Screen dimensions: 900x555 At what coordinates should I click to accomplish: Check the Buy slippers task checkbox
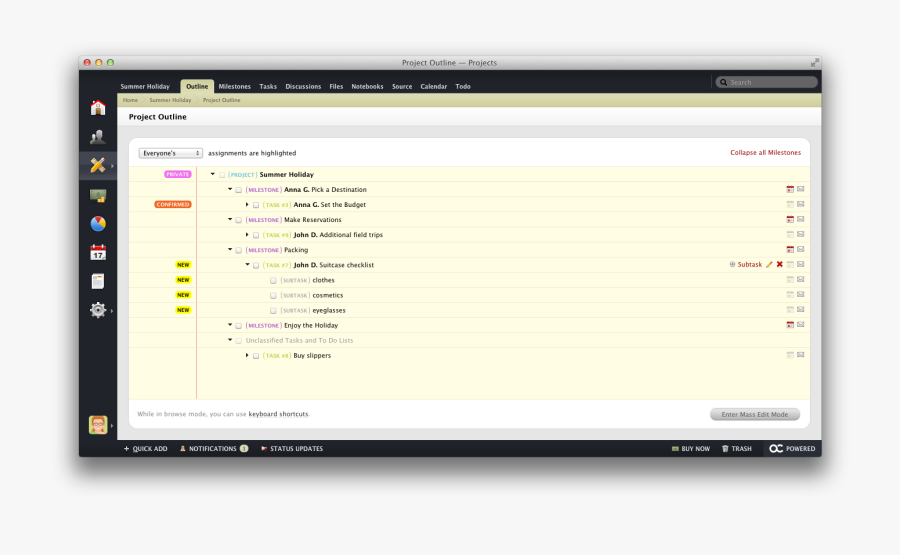pos(256,356)
